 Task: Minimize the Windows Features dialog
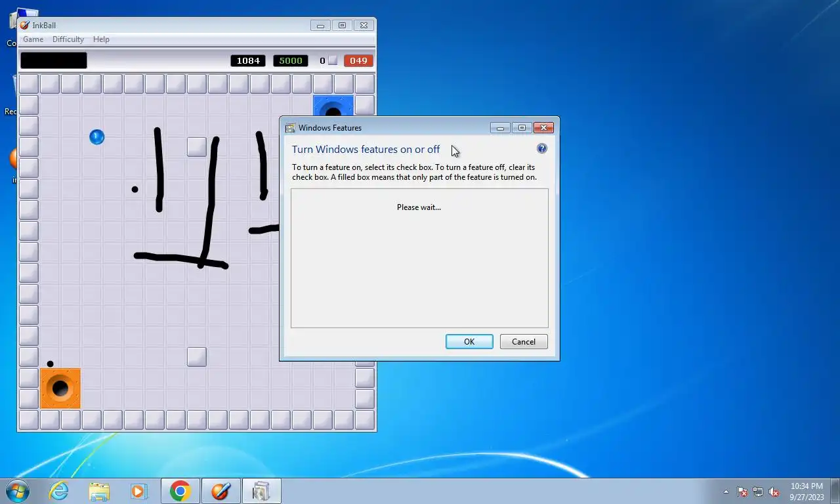click(500, 128)
